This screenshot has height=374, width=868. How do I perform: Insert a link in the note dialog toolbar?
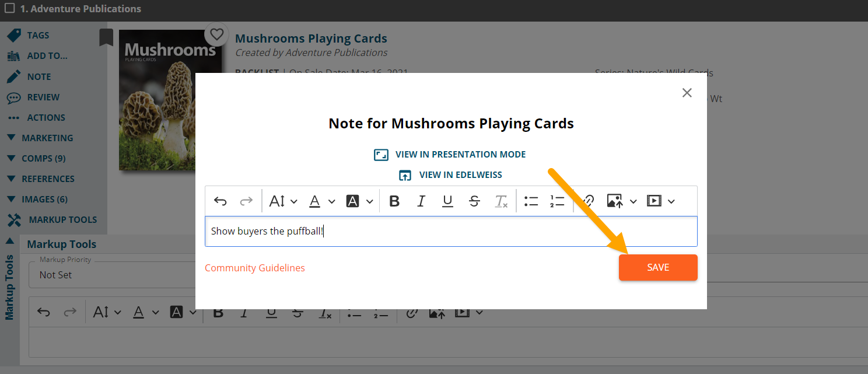(x=588, y=201)
